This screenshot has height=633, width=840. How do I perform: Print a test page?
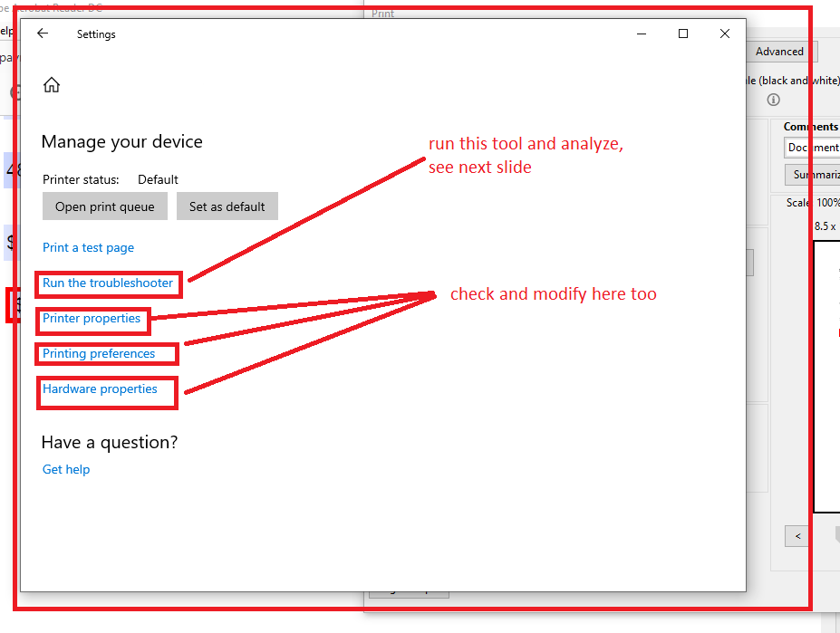point(88,247)
